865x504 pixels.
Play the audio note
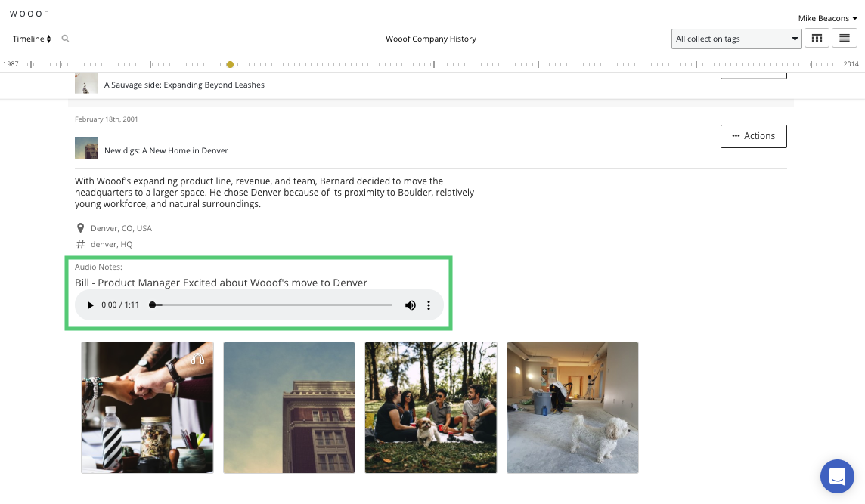[91, 305]
